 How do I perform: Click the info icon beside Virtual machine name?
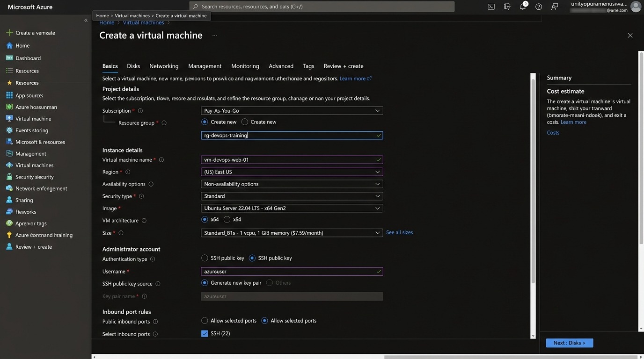point(161,160)
